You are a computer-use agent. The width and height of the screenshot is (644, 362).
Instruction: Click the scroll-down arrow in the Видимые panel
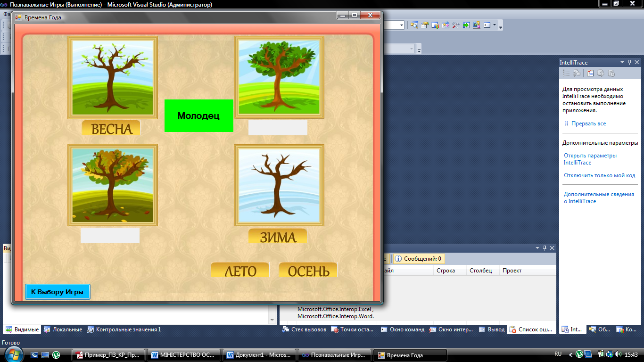pyautogui.click(x=272, y=320)
